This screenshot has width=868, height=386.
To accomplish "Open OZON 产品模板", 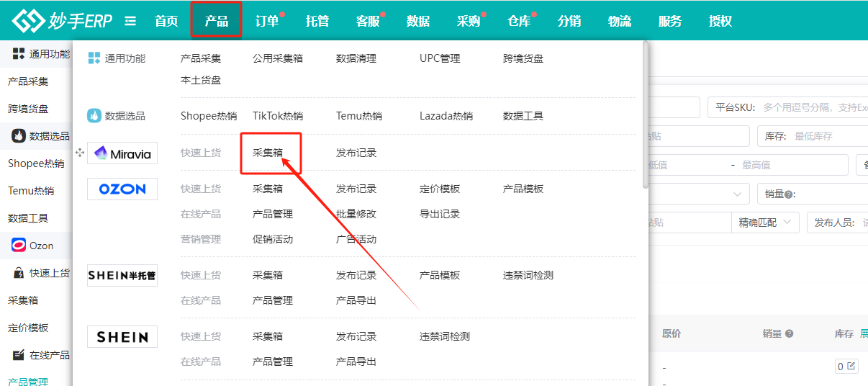I will tap(523, 189).
